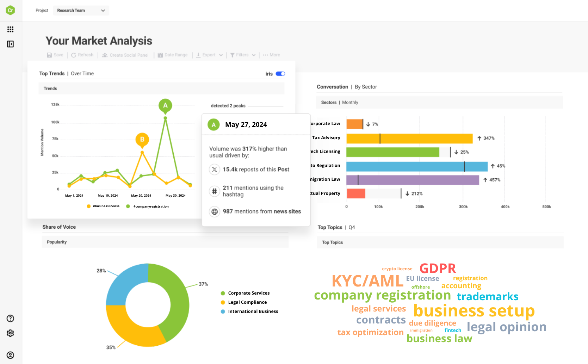Toggle the sidebar panel layout icon
The image size is (588, 364).
coord(11,44)
